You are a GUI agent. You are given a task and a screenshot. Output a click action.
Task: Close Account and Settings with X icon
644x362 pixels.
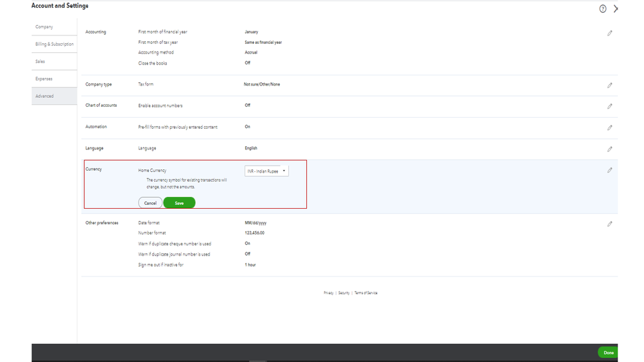point(615,8)
